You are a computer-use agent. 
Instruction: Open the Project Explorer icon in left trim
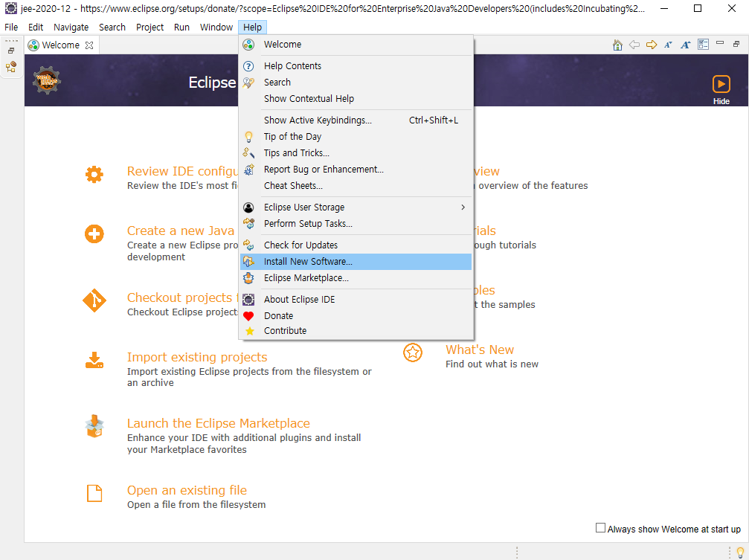[11, 67]
